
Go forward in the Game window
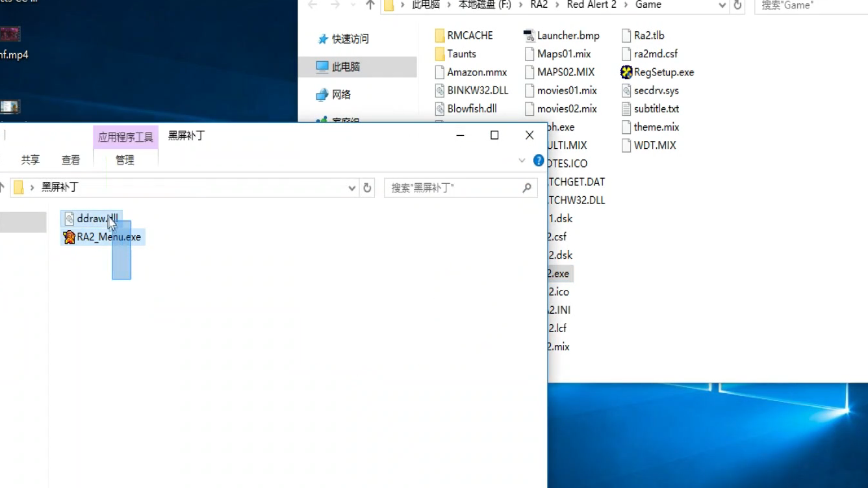tap(335, 5)
